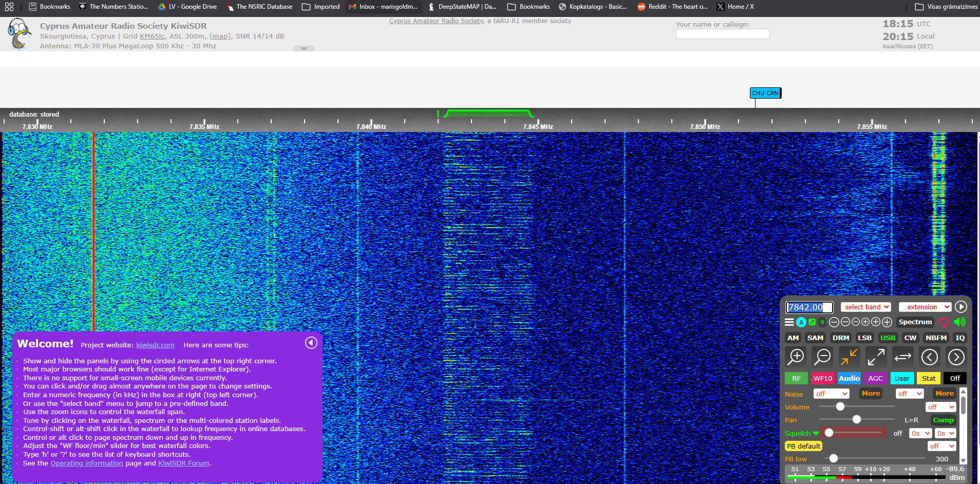Page waterfall down with left circled arrow
The width and height of the screenshot is (980, 484).
point(929,357)
